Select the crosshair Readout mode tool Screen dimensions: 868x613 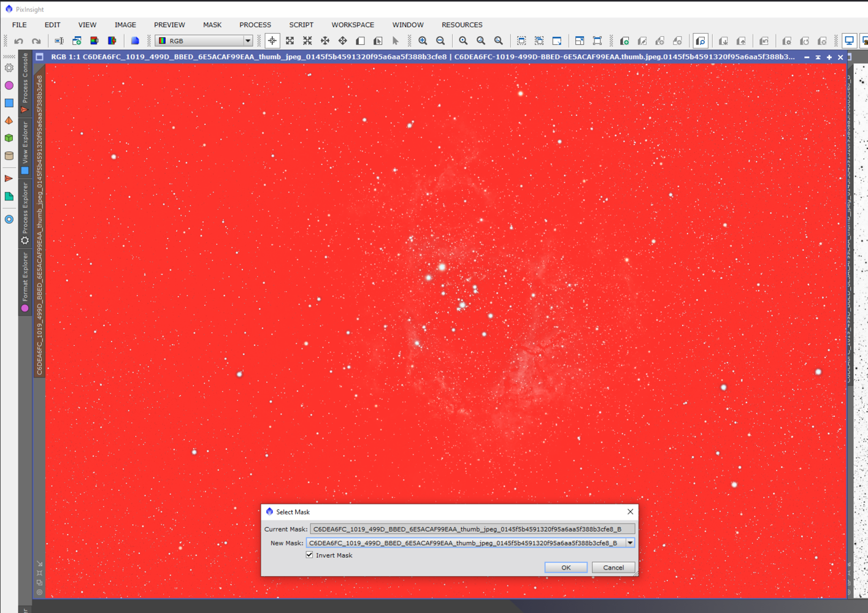[272, 41]
